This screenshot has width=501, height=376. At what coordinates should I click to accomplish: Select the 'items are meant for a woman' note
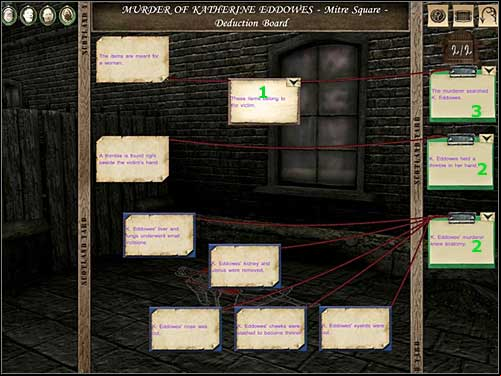(133, 59)
